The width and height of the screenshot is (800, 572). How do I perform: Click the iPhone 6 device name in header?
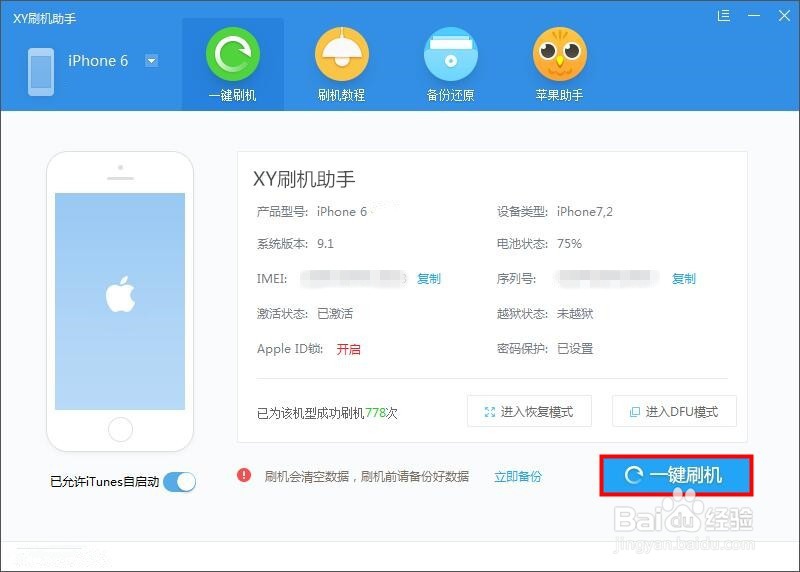click(x=98, y=61)
